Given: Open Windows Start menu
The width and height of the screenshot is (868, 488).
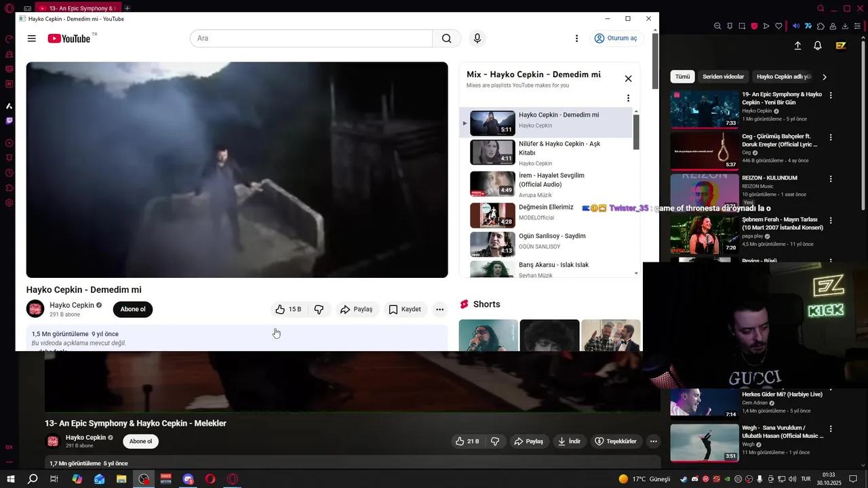Looking at the screenshot, I should coord(10,479).
